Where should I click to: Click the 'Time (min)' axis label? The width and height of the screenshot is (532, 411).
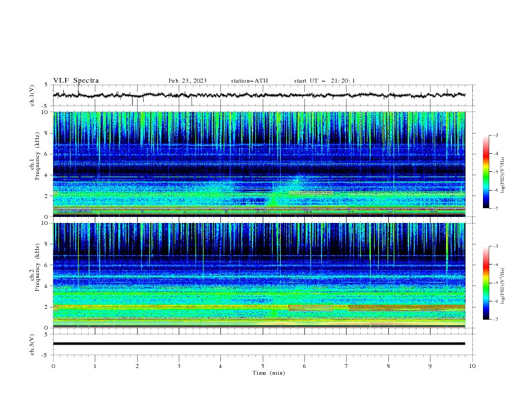click(x=269, y=373)
